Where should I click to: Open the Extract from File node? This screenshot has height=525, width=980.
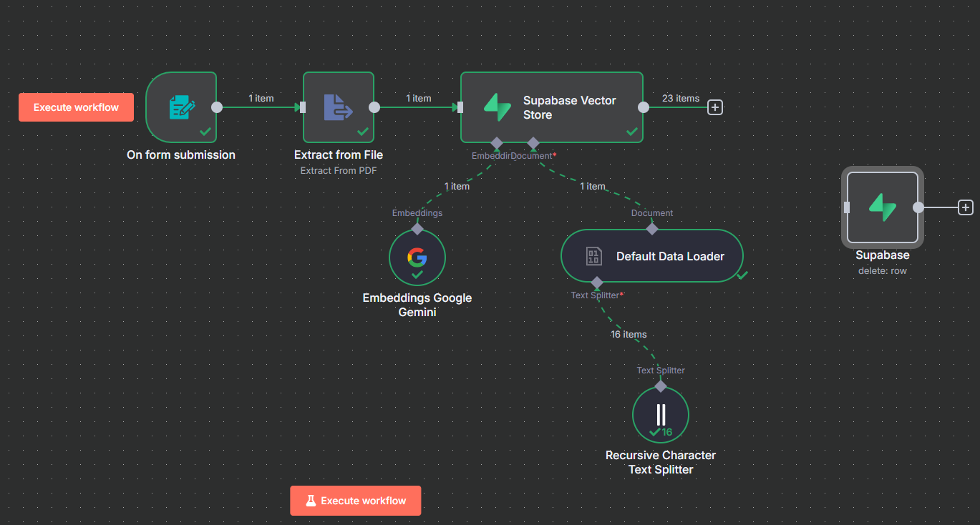tap(339, 107)
